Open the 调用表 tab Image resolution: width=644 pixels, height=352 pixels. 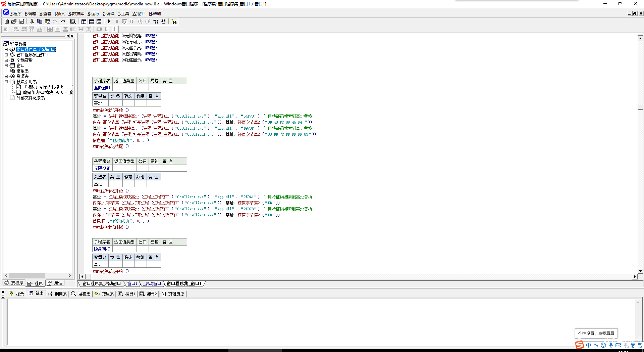[x=58, y=294]
